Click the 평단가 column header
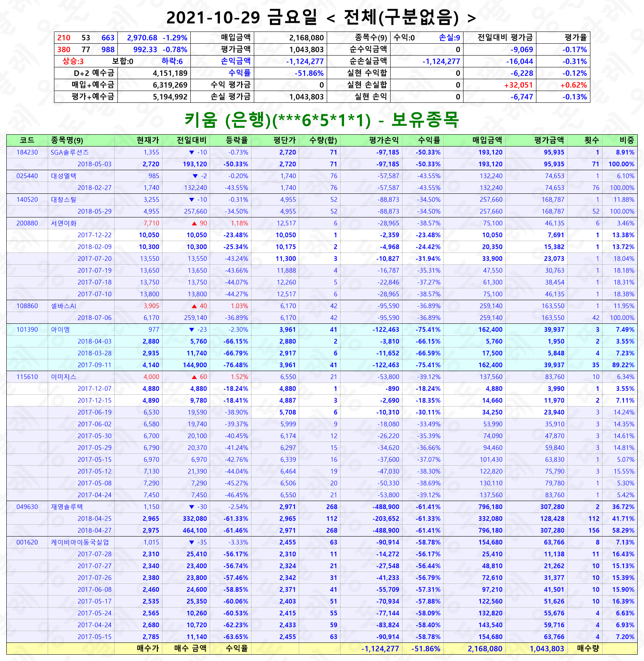 click(x=285, y=140)
